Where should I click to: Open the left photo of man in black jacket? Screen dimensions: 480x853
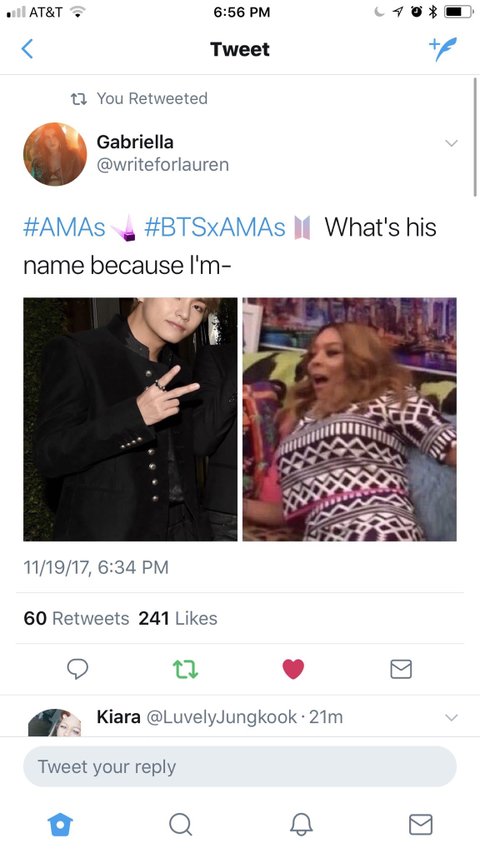pos(130,419)
